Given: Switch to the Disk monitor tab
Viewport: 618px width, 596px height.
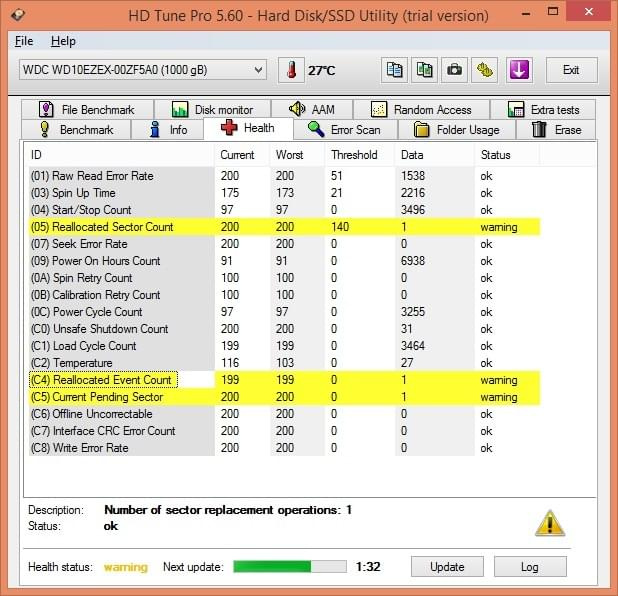Looking at the screenshot, I should pyautogui.click(x=213, y=109).
